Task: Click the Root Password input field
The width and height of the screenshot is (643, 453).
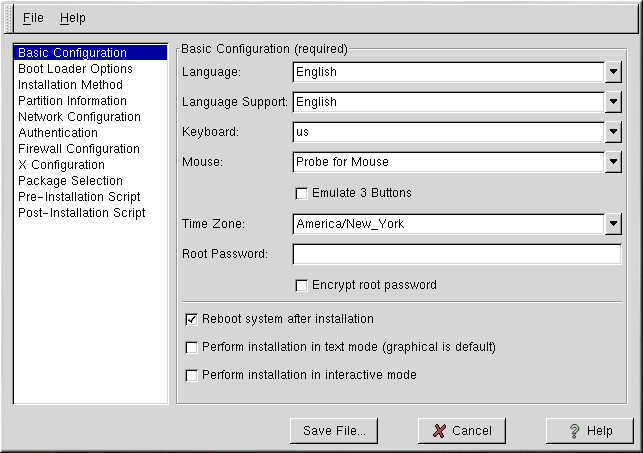Action: point(456,254)
